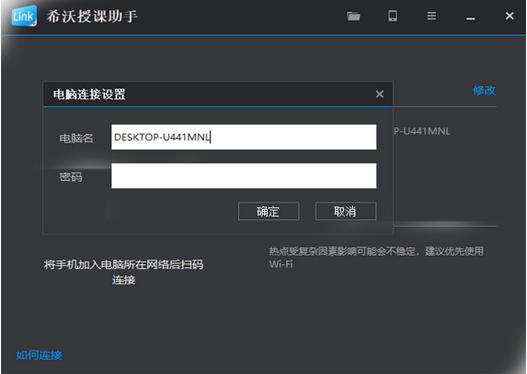Click the 取消 button
This screenshot has width=527, height=374.
(x=346, y=211)
